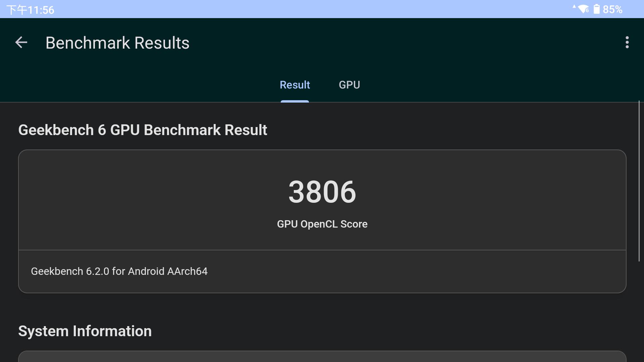Screen dimensions: 644x362
Task: Tap the 85% battery percentage text
Action: point(612,9)
